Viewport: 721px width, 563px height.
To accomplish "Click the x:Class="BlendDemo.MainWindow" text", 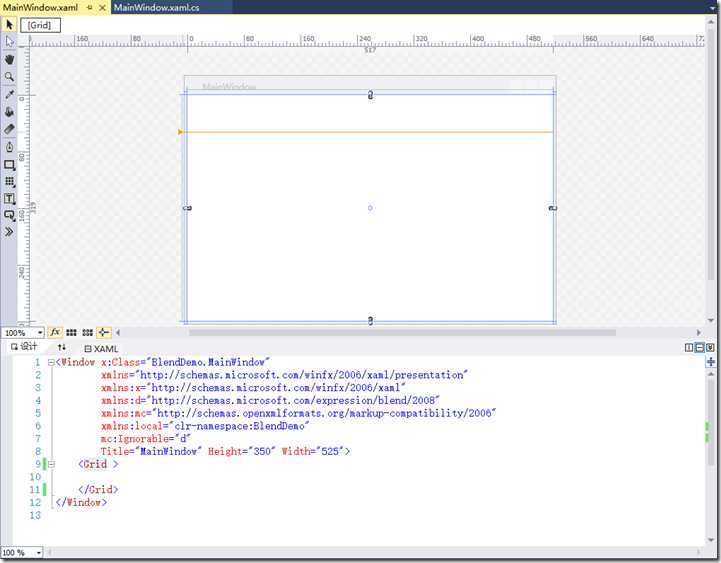I will (x=185, y=362).
